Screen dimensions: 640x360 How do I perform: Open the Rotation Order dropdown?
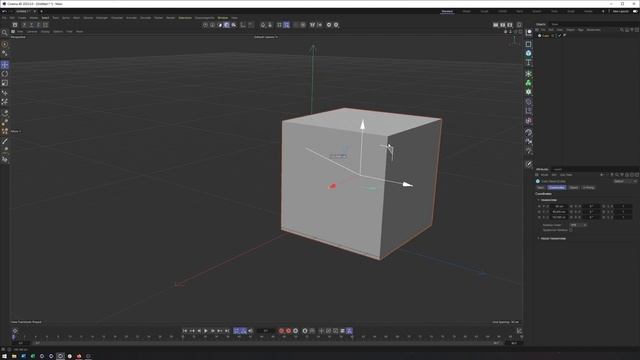(578, 225)
